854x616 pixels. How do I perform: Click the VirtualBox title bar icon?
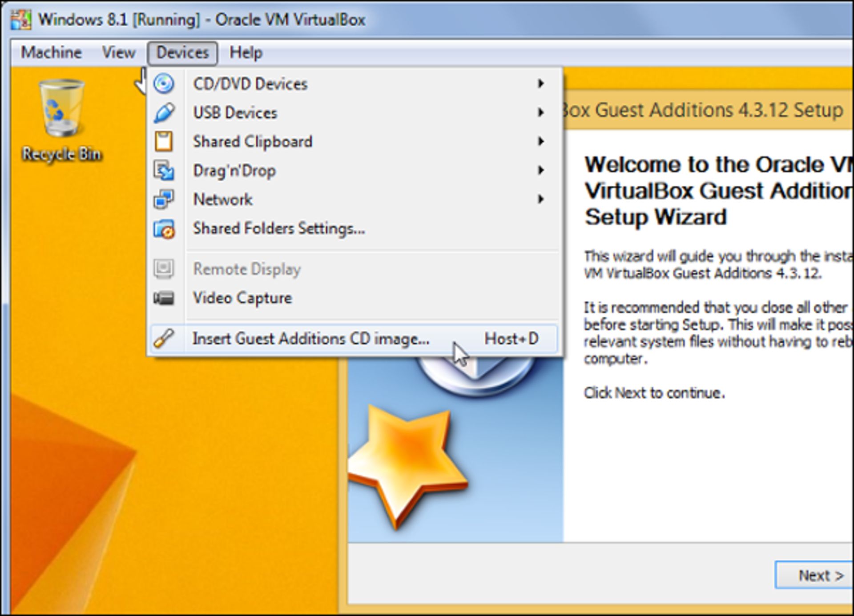(x=20, y=20)
